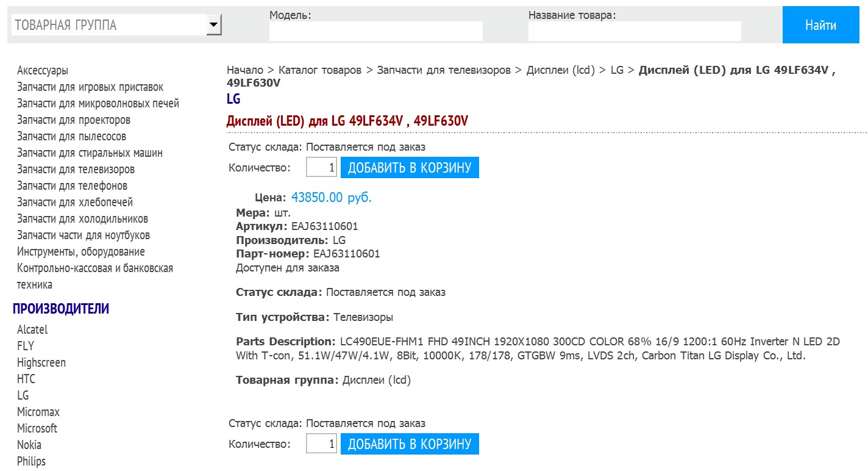Choose Запчасти для холодильников sidebar category
The image size is (868, 471).
[x=82, y=219]
